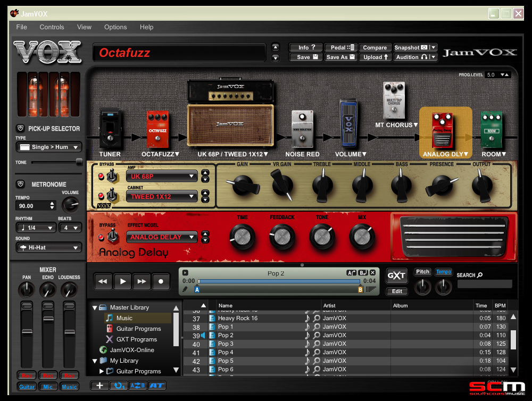Toggle the Metronome power button

click(20, 184)
